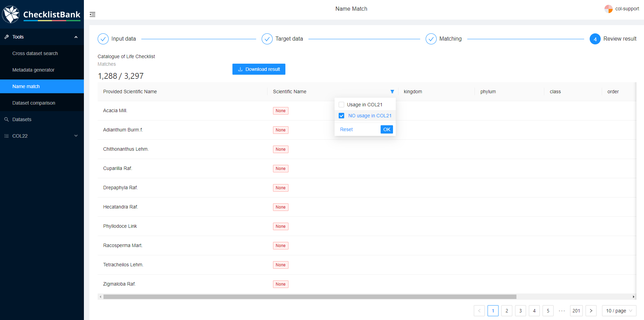Click the Datasets search magnifier icon
Viewport: 644px width, 320px height.
(7, 119)
